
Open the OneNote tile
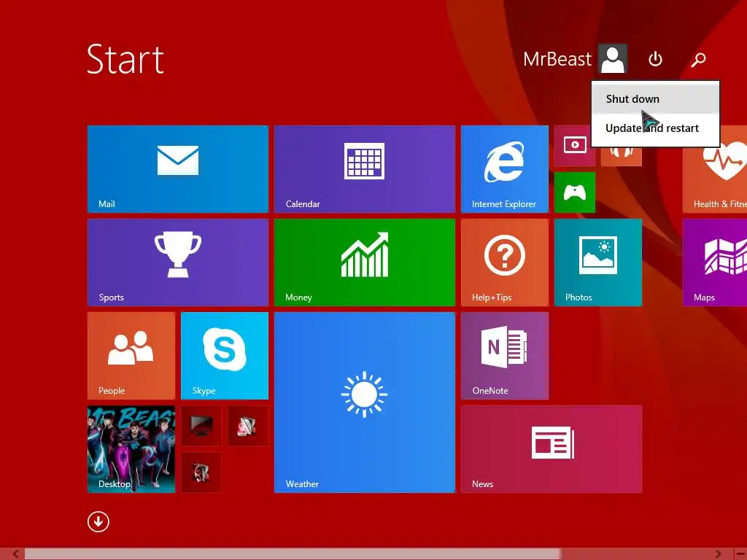pos(505,356)
